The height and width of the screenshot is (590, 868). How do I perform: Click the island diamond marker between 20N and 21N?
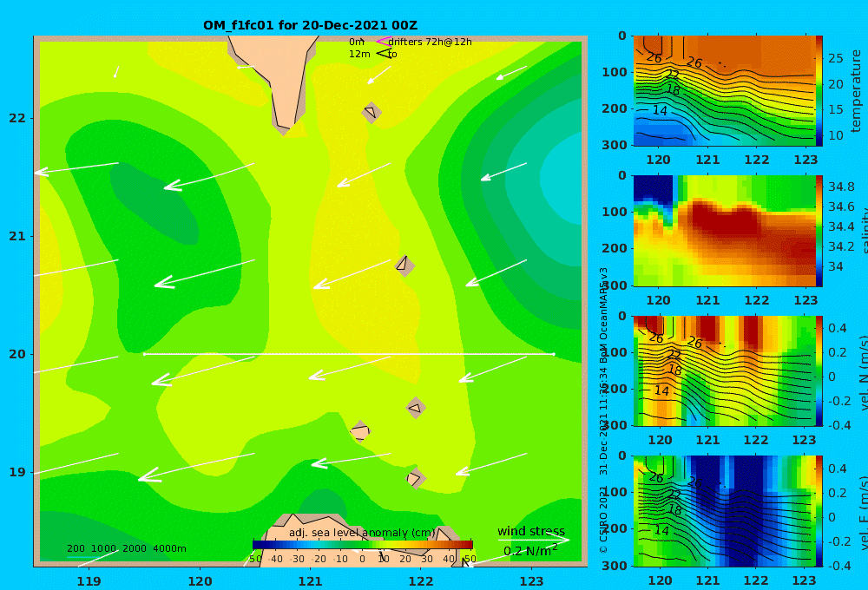coord(404,265)
